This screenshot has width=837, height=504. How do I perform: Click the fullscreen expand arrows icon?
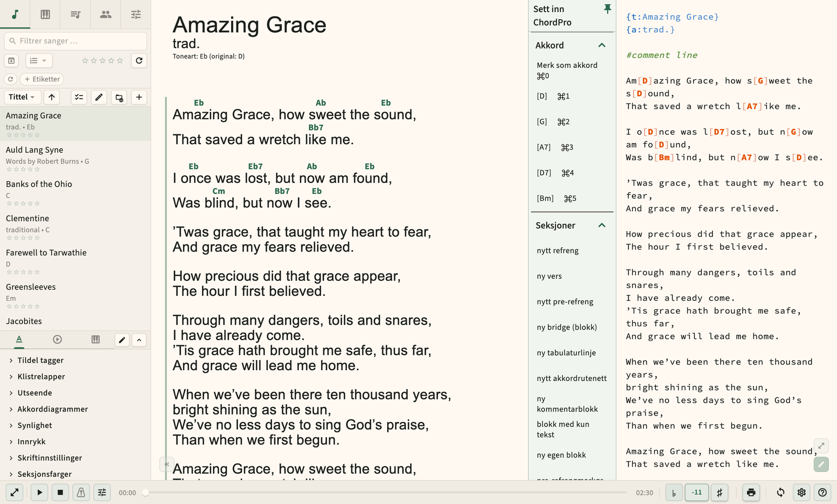(15, 492)
